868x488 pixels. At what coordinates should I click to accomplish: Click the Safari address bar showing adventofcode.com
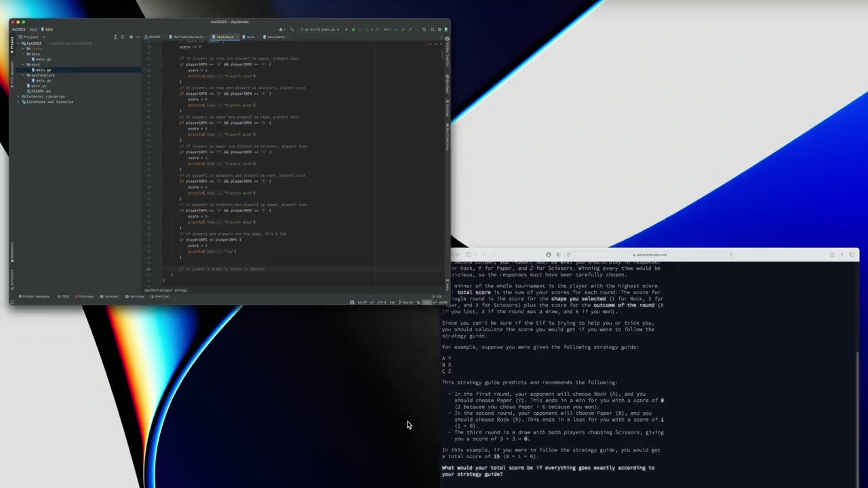coord(652,255)
